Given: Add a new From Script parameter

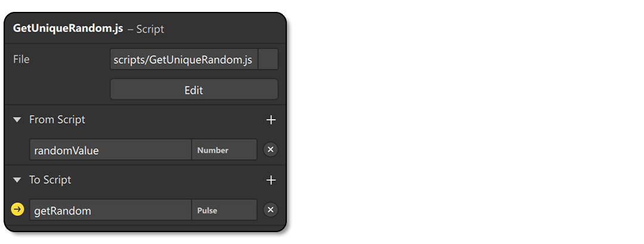Looking at the screenshot, I should click(271, 120).
